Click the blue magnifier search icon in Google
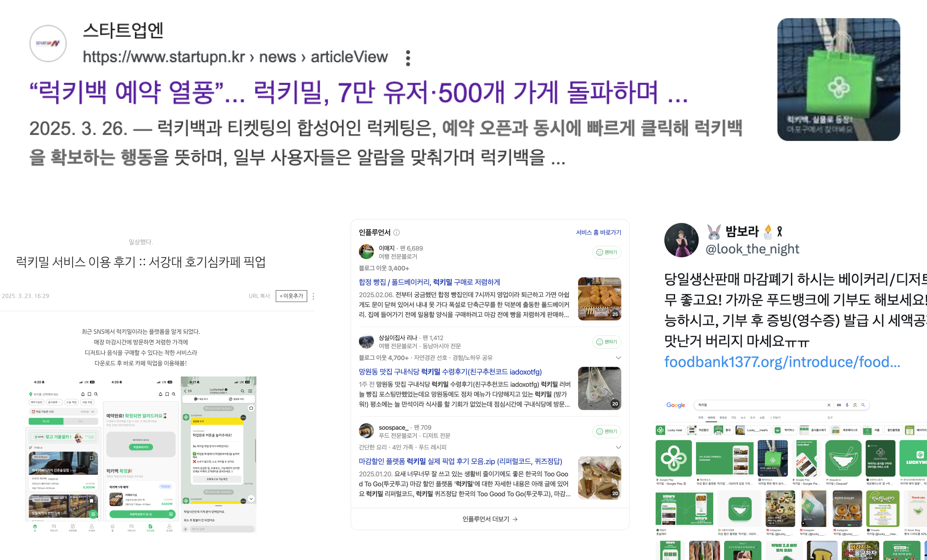927x560 pixels. (x=863, y=405)
